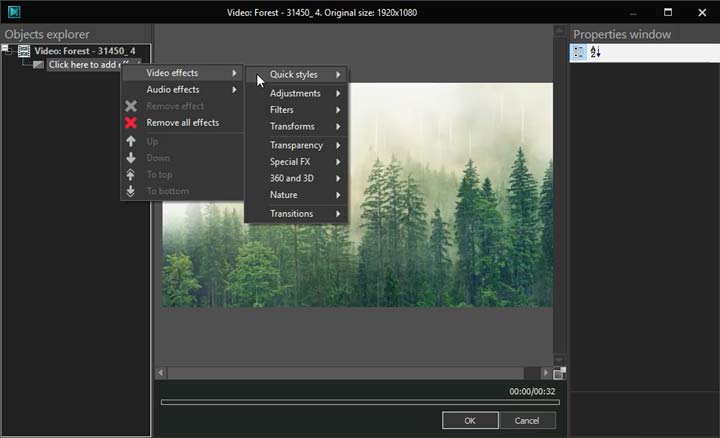Close the video effects window
The image size is (720, 438).
click(702, 12)
